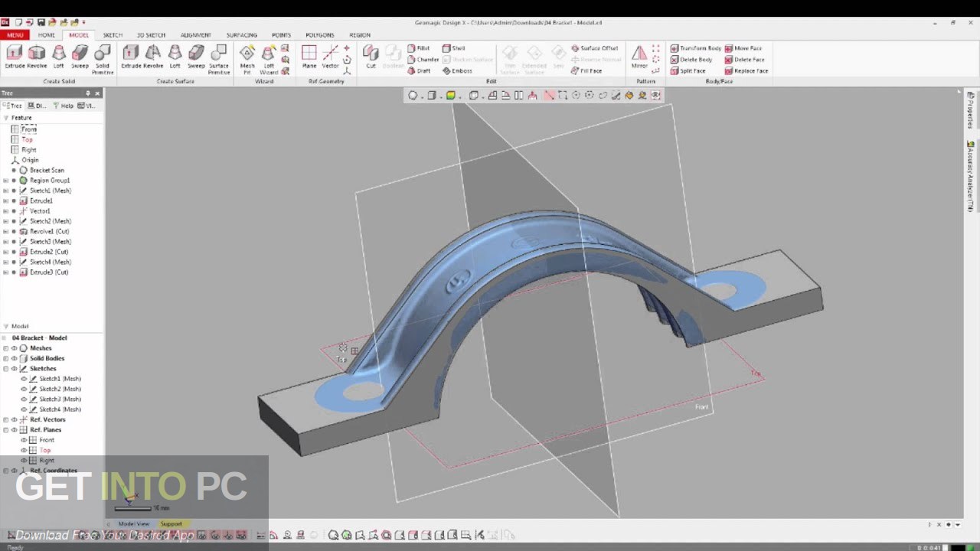Open the Solid Primitive tool

[x=103, y=59]
